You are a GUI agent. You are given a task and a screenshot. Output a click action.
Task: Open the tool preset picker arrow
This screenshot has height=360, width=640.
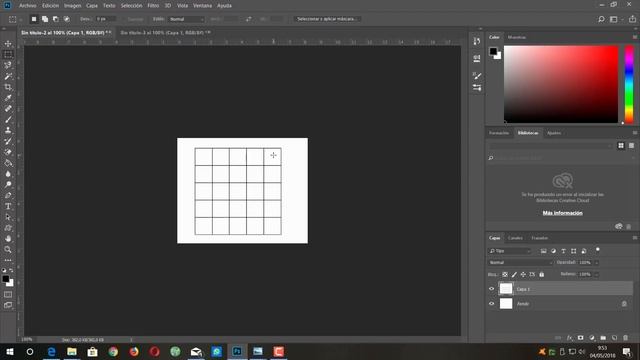point(20,20)
